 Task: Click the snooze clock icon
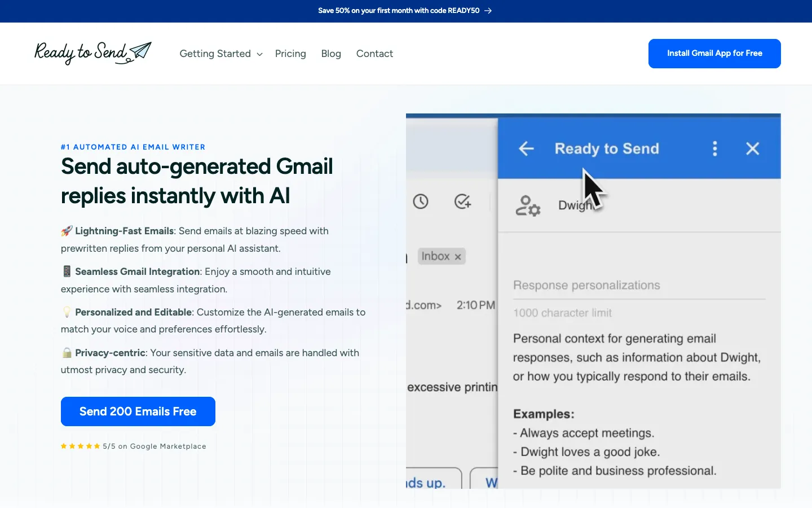pos(421,202)
